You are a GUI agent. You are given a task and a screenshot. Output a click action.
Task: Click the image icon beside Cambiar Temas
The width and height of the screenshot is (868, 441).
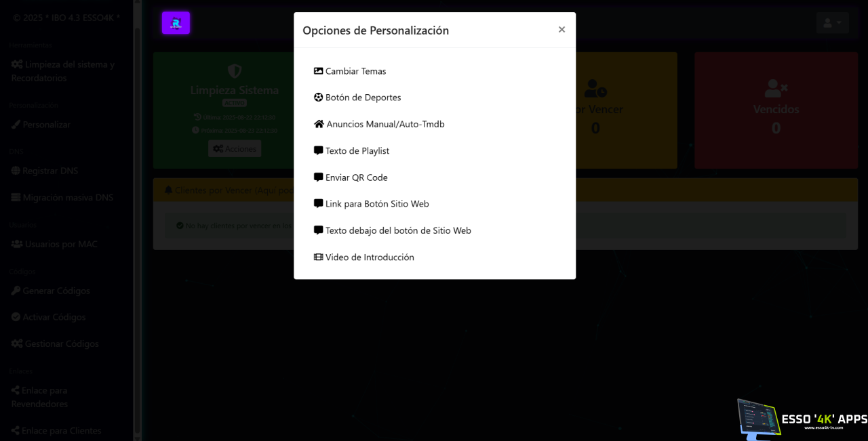318,71
